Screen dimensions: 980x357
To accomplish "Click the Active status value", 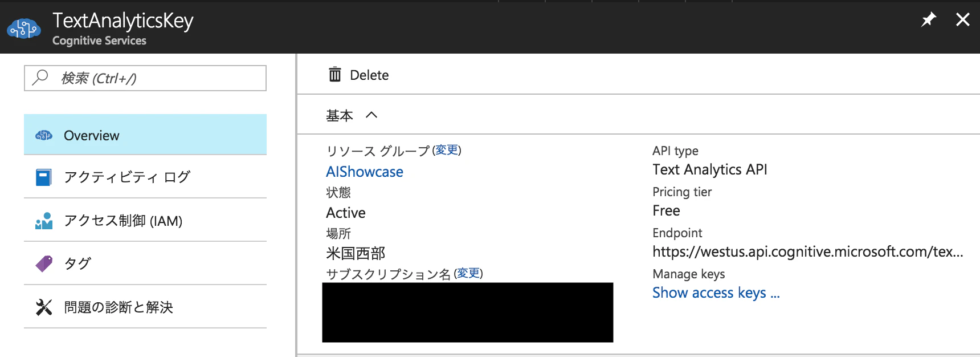I will tap(346, 213).
